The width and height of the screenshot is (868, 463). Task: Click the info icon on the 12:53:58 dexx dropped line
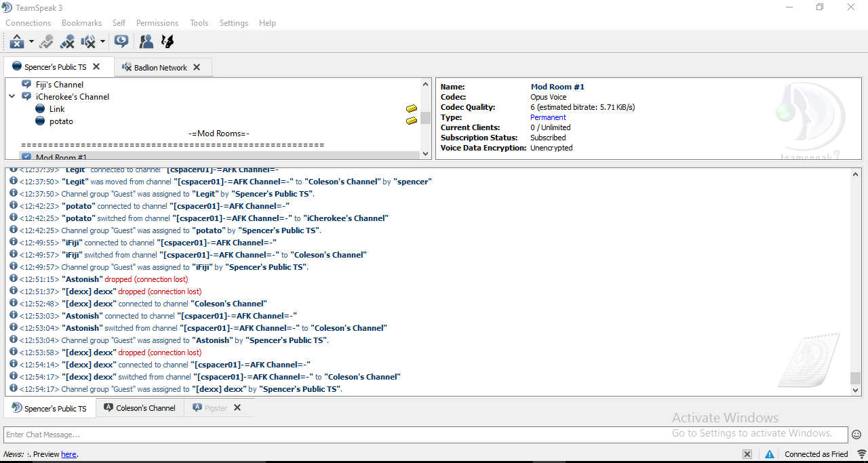tap(14, 352)
